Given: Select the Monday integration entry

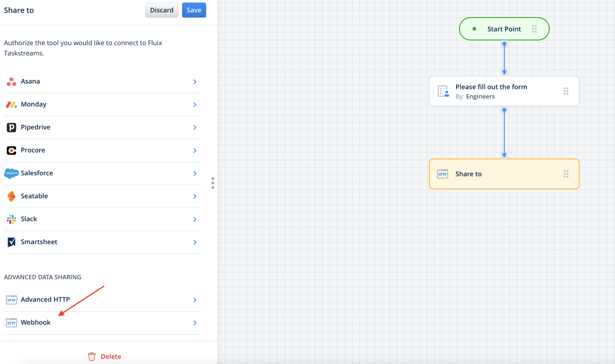Looking at the screenshot, I should point(34,105).
